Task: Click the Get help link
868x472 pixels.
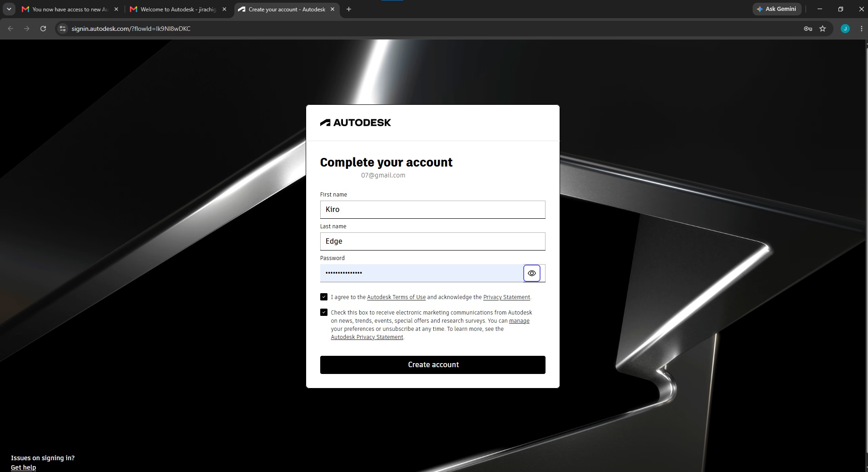Action: click(x=23, y=467)
